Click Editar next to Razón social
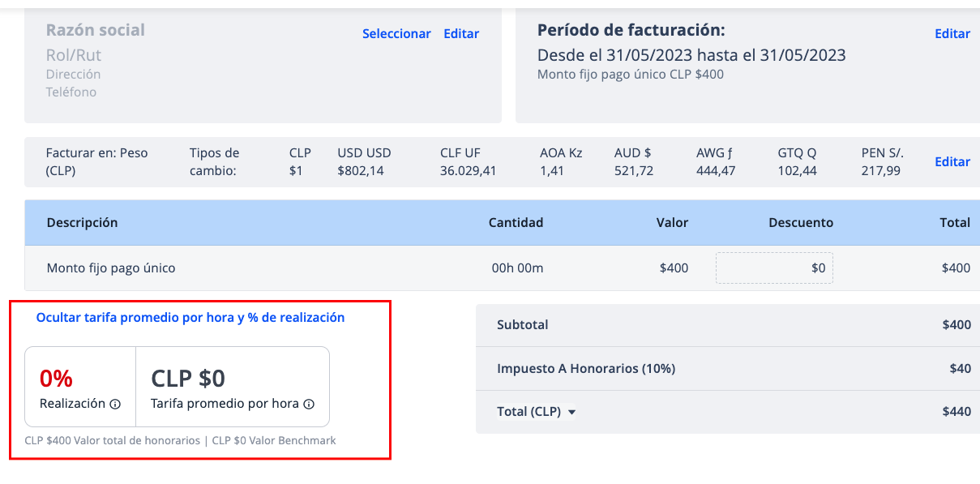Screen dimensions: 980x484 point(461,34)
